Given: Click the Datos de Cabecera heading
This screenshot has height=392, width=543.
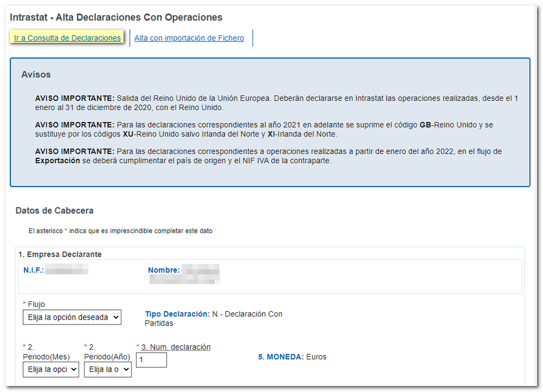Looking at the screenshot, I should (54, 211).
